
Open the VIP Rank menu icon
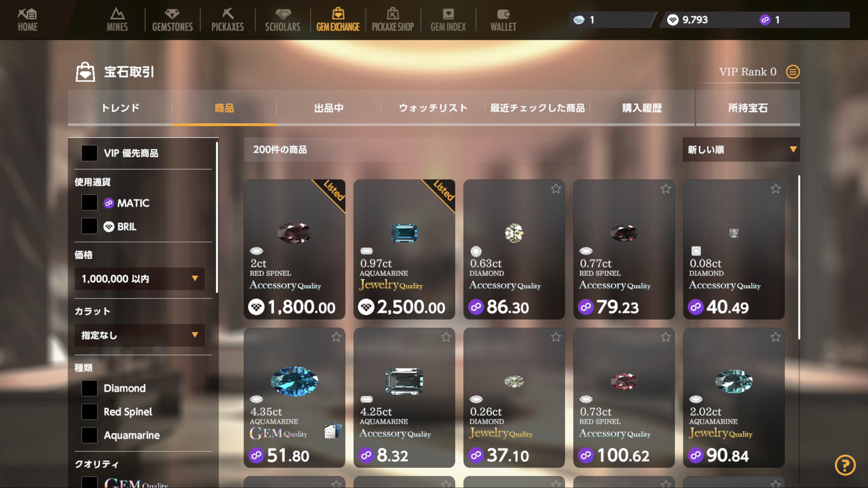[793, 71]
